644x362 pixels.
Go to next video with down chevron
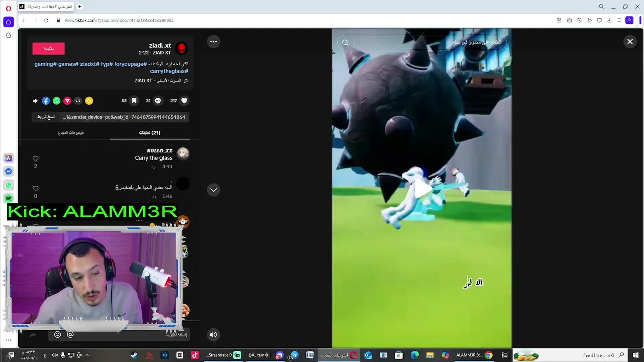(x=214, y=190)
